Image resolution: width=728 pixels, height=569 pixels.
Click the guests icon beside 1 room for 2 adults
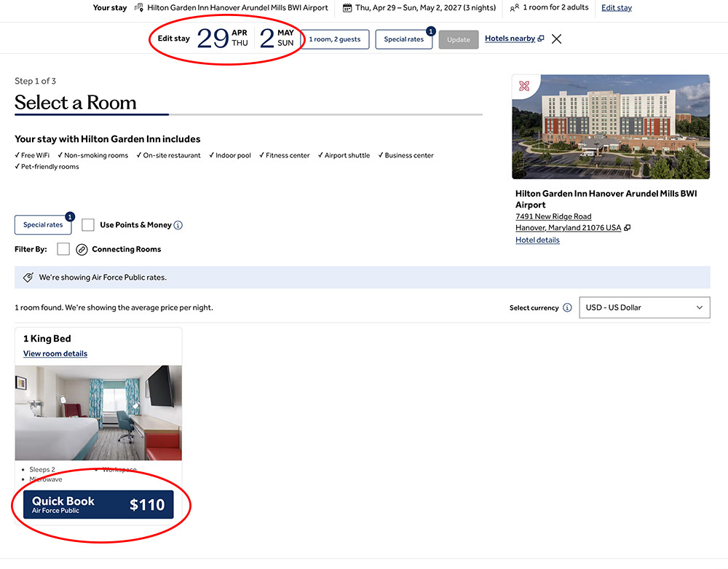515,8
